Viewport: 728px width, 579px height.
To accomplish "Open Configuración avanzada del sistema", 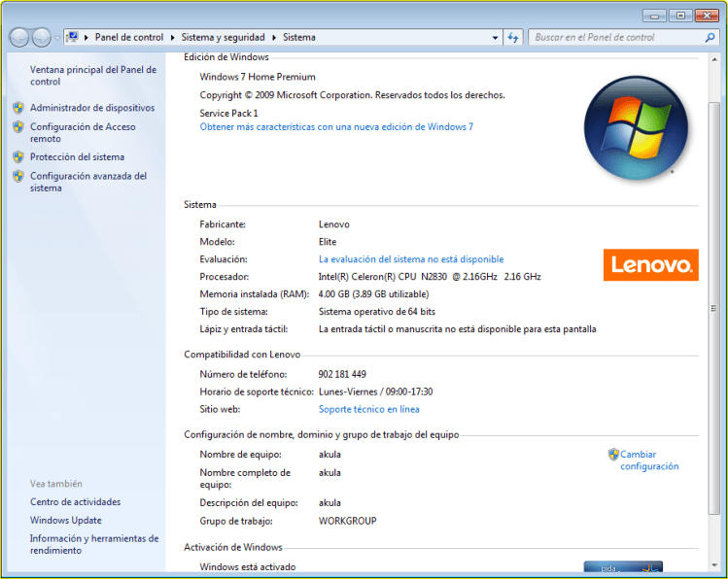I will (x=88, y=182).
